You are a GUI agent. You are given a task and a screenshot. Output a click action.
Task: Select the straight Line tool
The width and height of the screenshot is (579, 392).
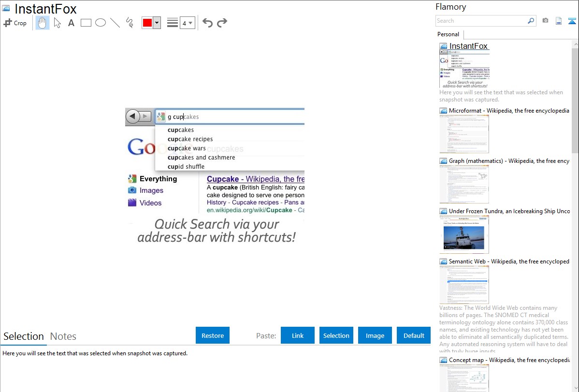point(115,23)
